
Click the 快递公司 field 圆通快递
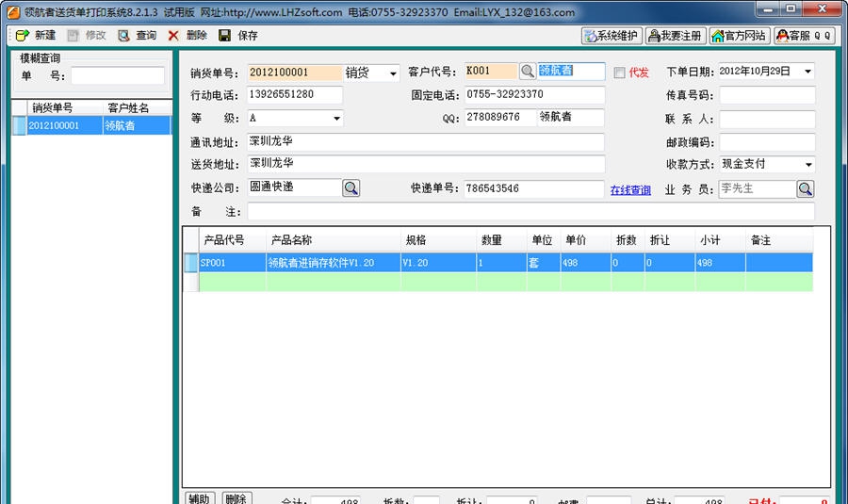[x=295, y=187]
